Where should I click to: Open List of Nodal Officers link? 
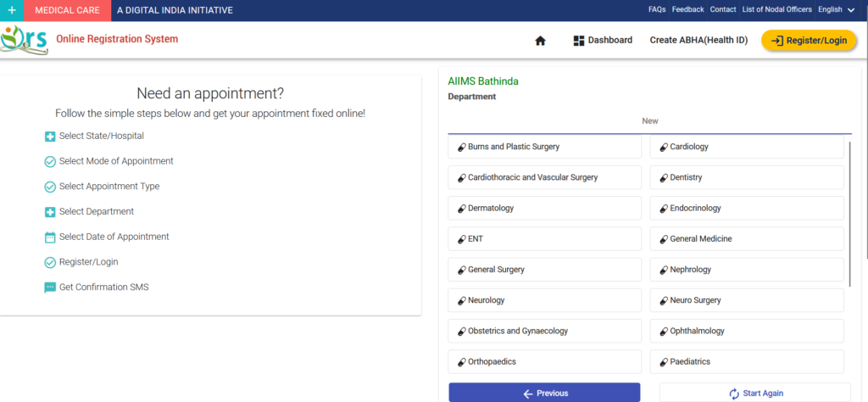[x=776, y=10]
